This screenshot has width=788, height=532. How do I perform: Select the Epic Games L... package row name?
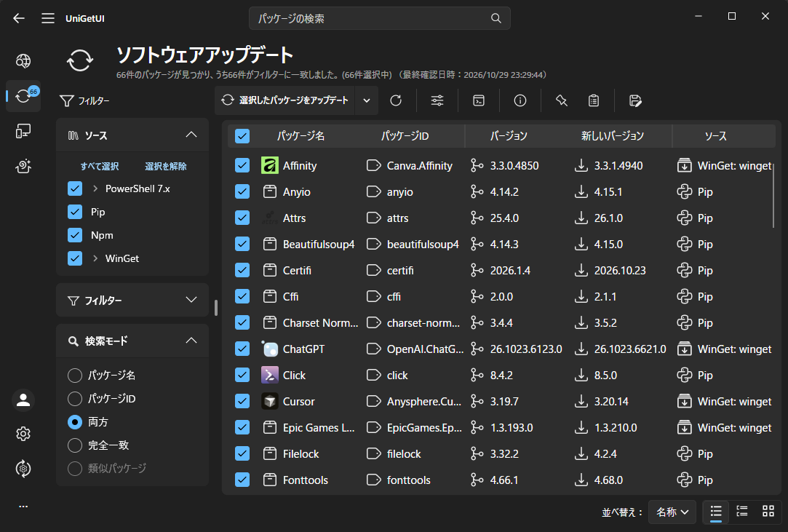tap(319, 427)
